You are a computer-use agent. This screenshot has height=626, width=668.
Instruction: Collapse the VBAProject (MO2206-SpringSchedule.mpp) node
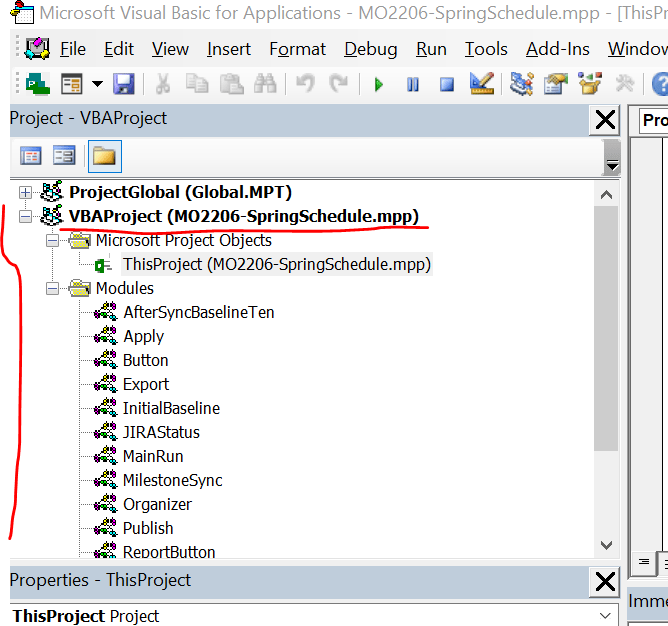point(25,216)
